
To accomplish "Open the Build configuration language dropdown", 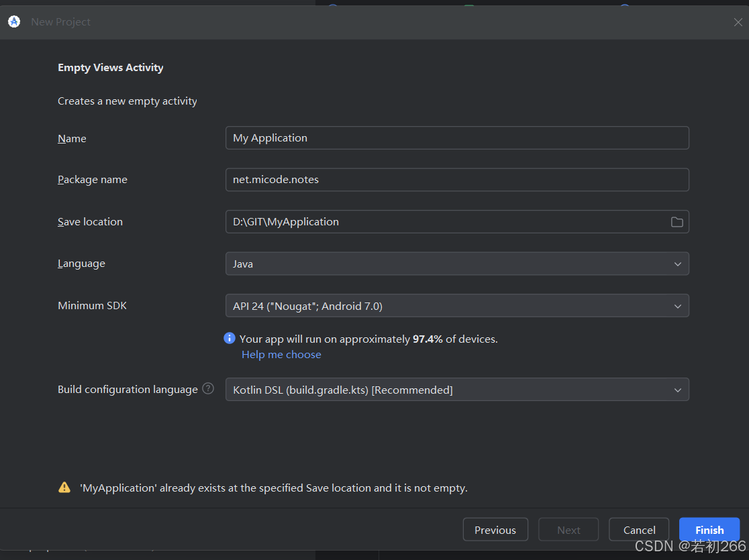I will (x=457, y=390).
